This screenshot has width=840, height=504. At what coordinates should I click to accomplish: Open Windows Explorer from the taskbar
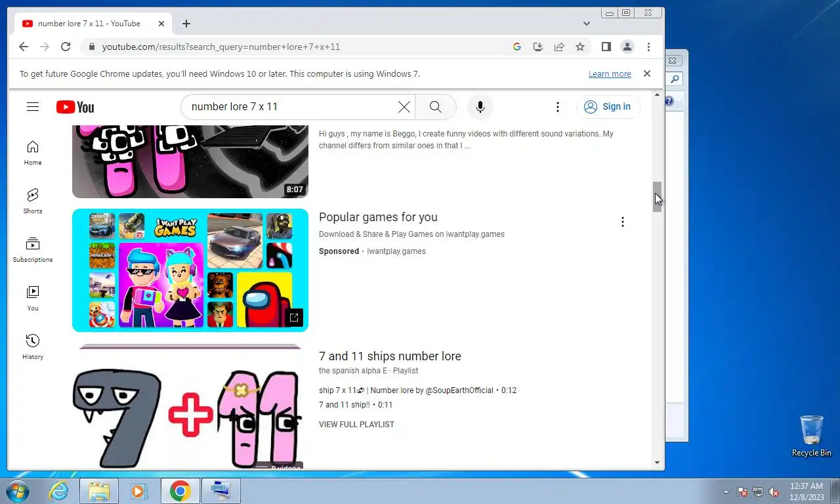coord(99,491)
